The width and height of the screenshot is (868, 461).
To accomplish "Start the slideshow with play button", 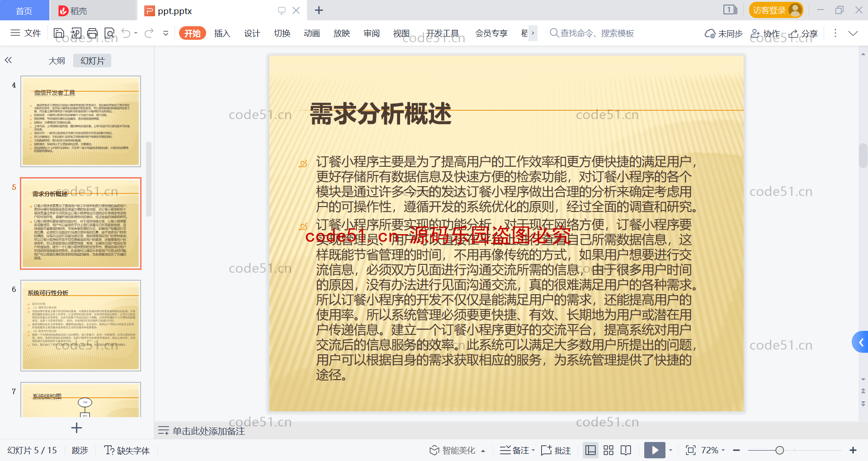I will pos(655,450).
